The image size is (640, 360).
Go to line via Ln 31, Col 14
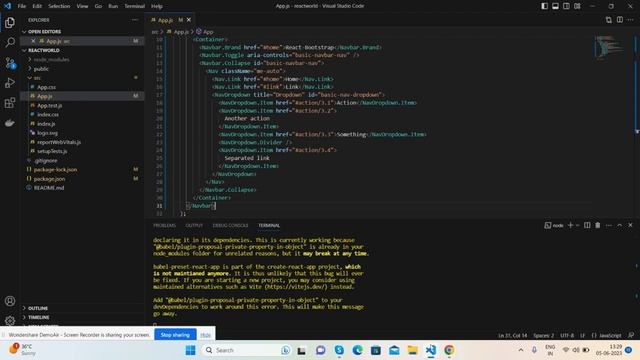[x=513, y=336]
